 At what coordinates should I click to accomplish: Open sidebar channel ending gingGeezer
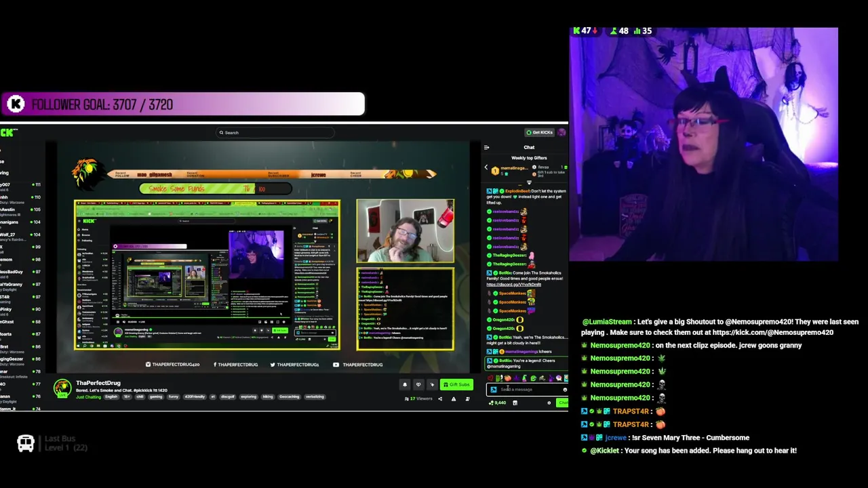(20, 361)
